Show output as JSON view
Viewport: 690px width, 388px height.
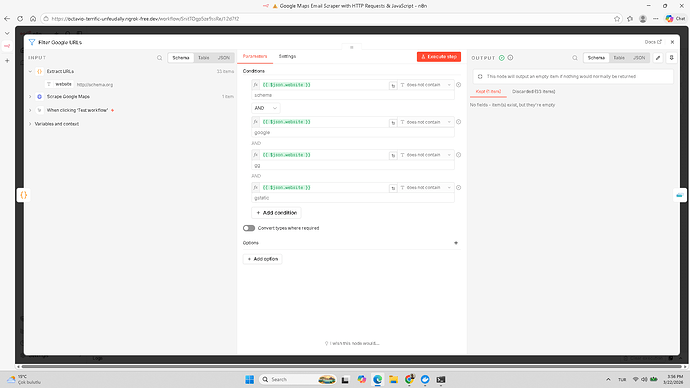click(x=639, y=58)
